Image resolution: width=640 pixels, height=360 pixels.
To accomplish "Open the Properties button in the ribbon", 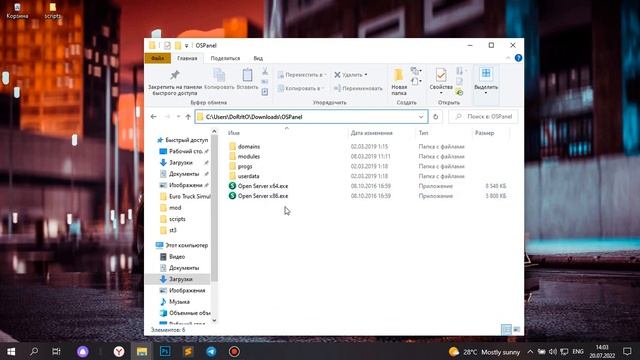I will tap(441, 82).
